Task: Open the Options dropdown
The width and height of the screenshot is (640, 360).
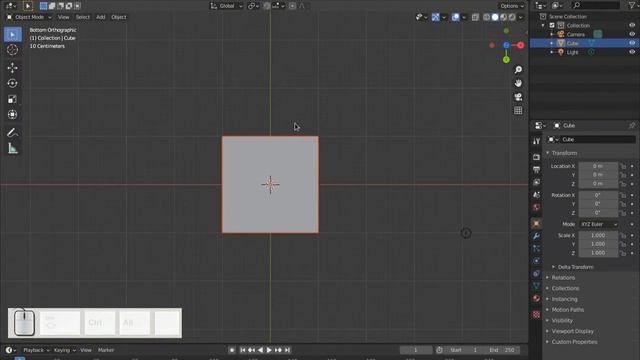Action: [512, 6]
